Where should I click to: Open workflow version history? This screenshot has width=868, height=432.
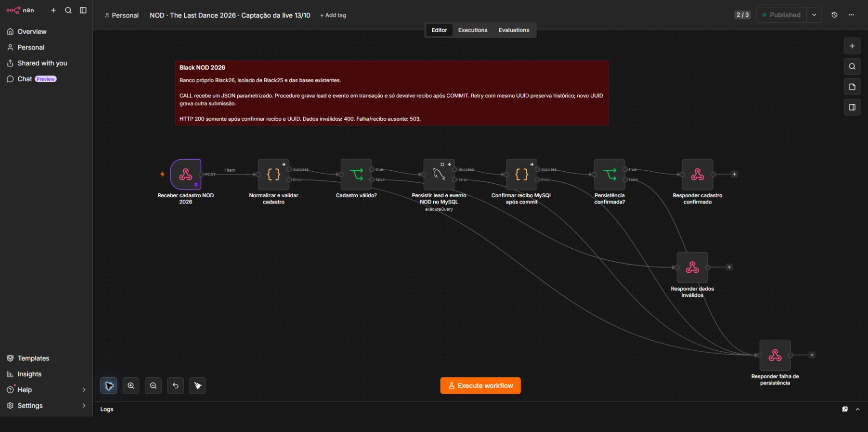click(834, 15)
